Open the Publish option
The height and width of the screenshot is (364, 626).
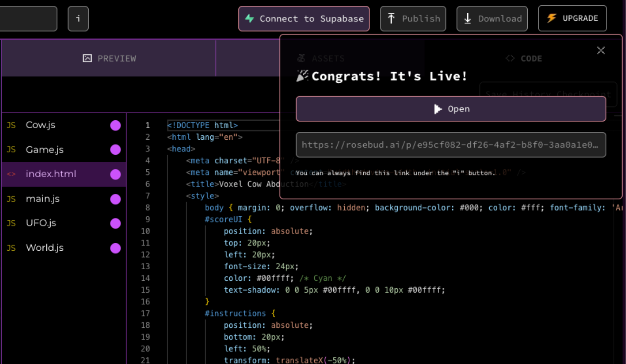[413, 19]
